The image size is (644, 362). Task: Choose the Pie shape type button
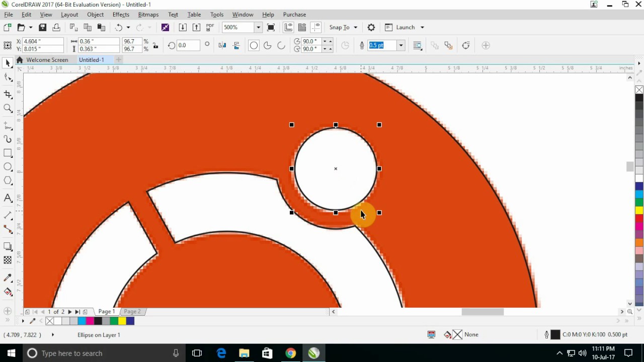tap(268, 45)
